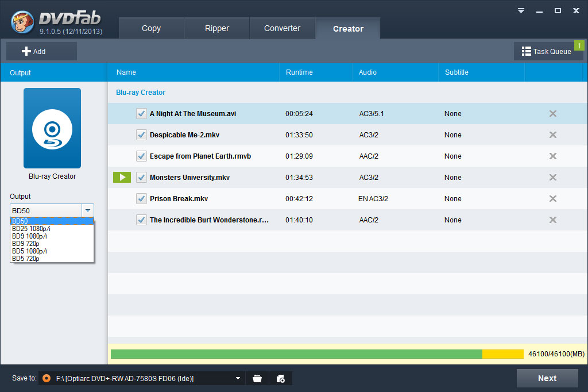The height and width of the screenshot is (392, 588).
Task: Remove A Night At The Museum.avi
Action: coord(553,113)
